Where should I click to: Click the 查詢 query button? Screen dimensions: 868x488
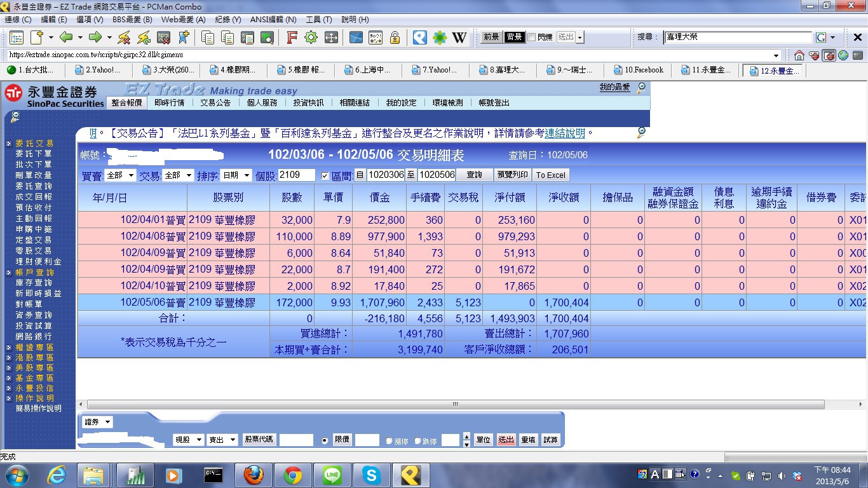coord(475,175)
